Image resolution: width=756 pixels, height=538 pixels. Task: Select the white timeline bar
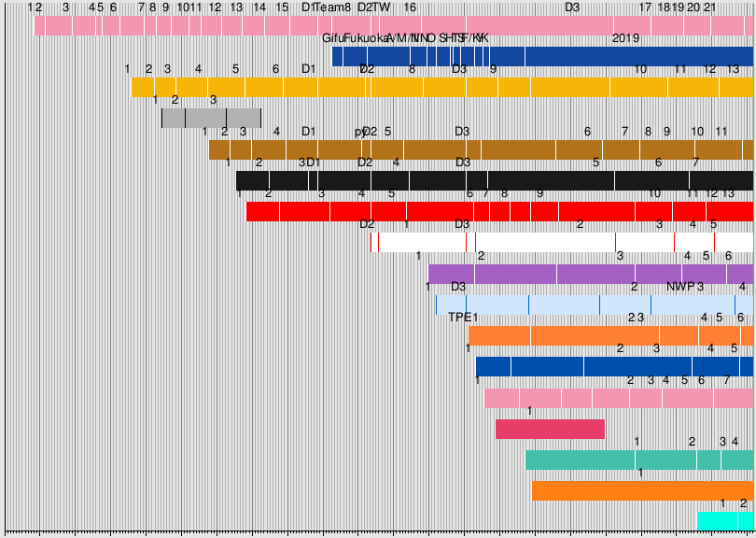pyautogui.click(x=561, y=243)
